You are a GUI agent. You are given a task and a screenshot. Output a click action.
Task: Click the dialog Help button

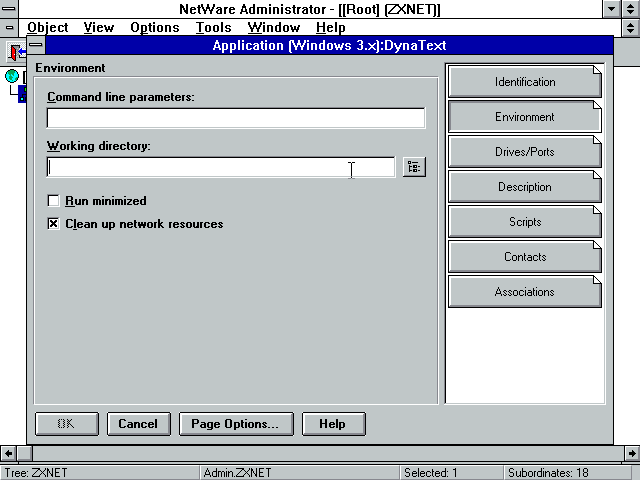pos(333,424)
